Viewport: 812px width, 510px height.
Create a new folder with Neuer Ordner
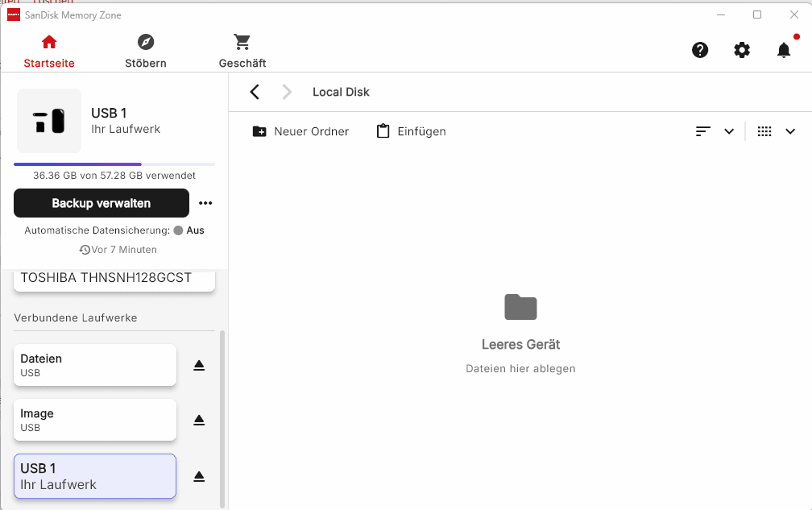(x=300, y=131)
